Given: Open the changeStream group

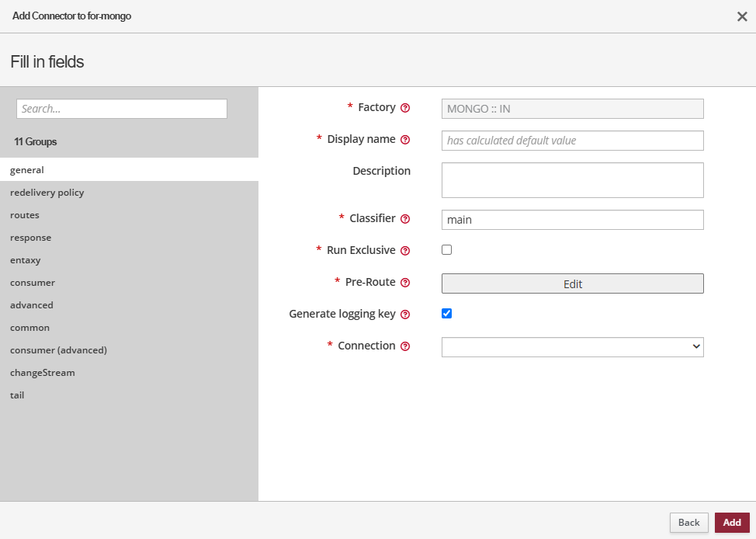Looking at the screenshot, I should (x=43, y=373).
